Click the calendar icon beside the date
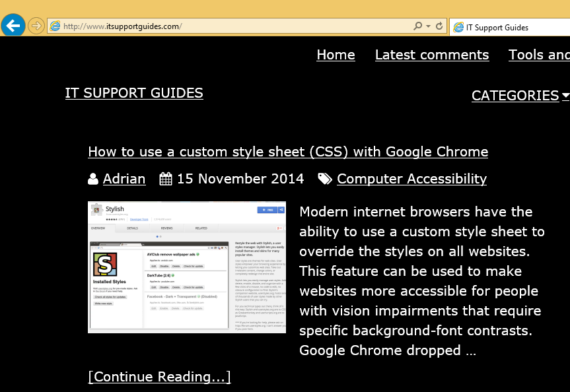The width and height of the screenshot is (570, 392). pos(166,179)
